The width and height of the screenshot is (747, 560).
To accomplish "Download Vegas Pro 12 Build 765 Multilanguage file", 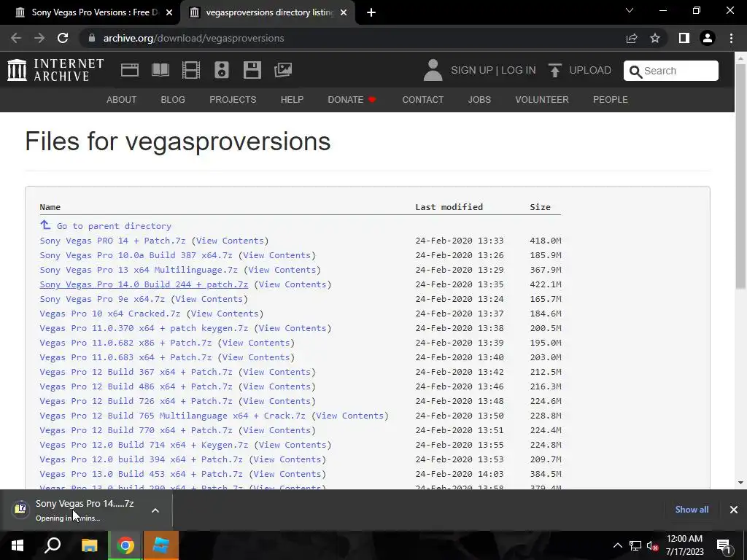I will (x=172, y=416).
